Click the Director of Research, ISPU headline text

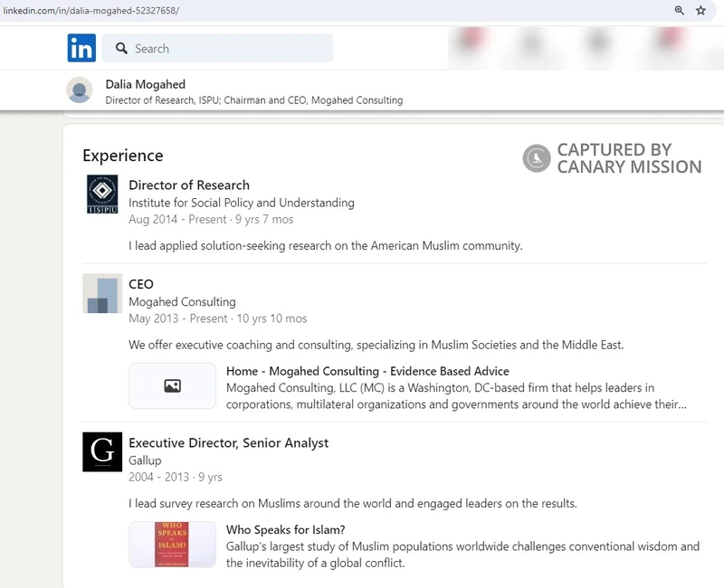pos(254,100)
